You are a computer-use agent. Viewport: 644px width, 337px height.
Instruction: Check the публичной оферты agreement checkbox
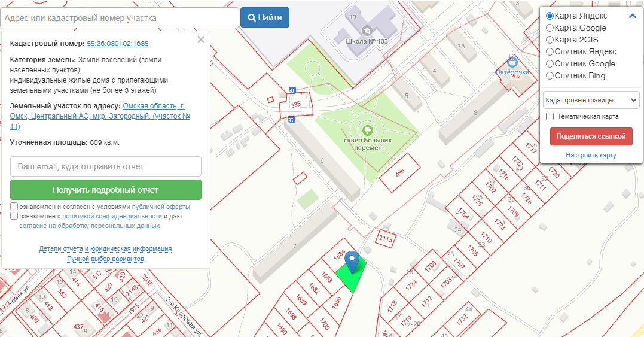click(14, 207)
